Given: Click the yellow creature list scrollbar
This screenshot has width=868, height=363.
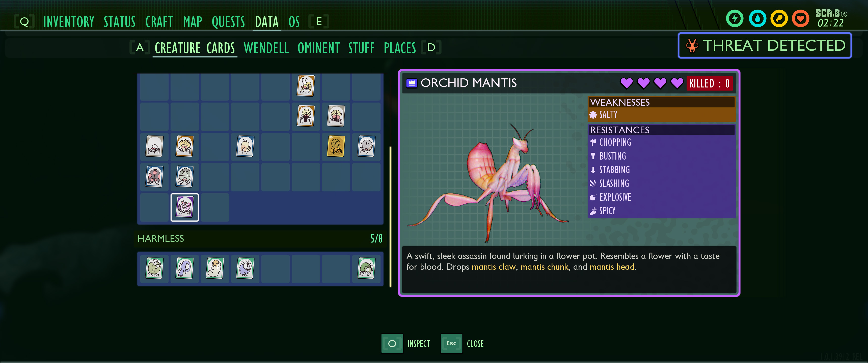Looking at the screenshot, I should pos(391,217).
